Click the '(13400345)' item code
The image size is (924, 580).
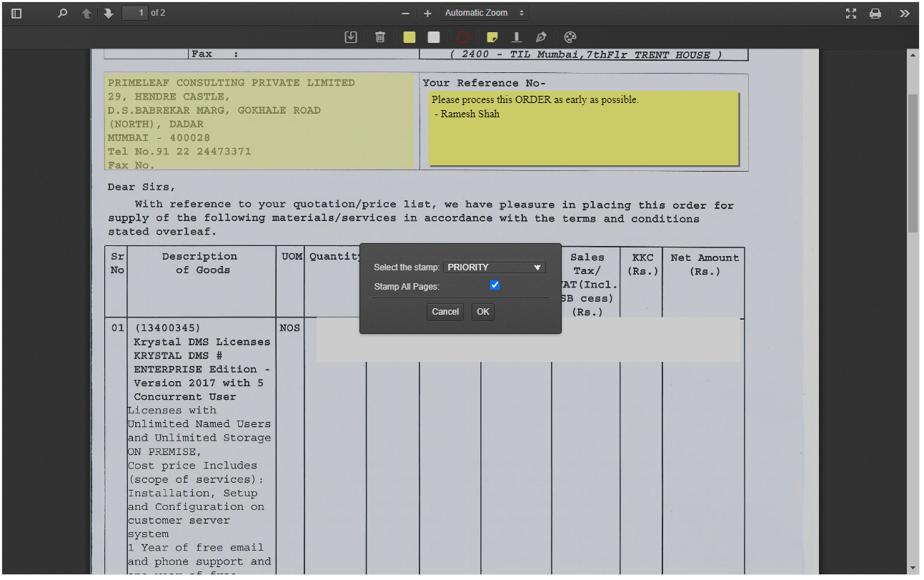(168, 328)
